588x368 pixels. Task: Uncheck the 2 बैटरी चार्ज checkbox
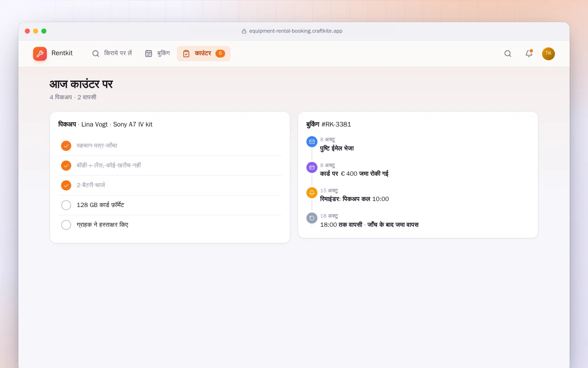(x=66, y=185)
